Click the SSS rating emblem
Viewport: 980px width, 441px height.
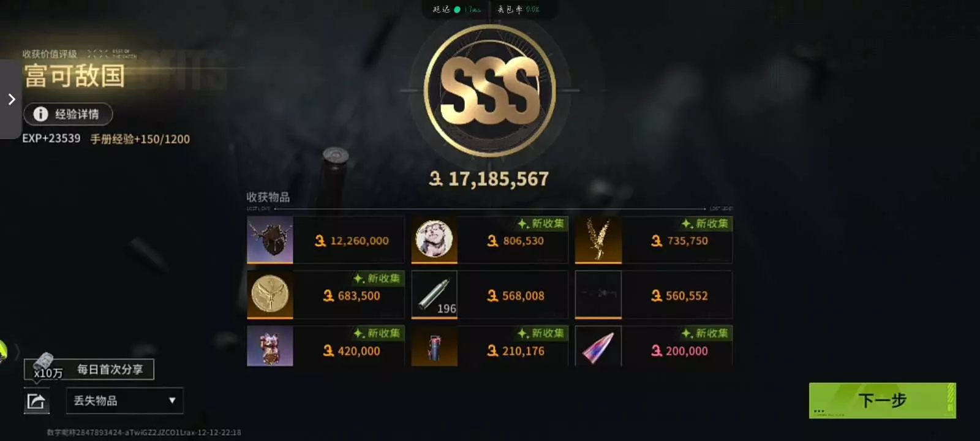(x=490, y=91)
